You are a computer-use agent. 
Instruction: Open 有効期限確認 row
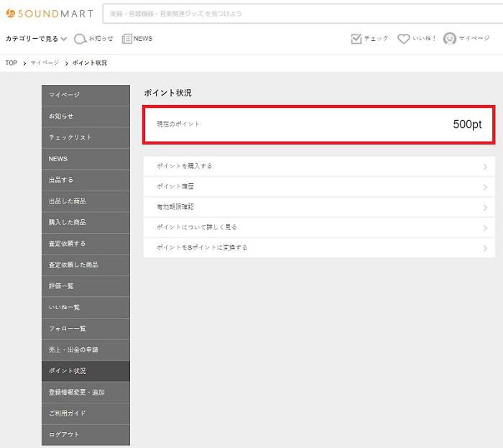click(319, 207)
